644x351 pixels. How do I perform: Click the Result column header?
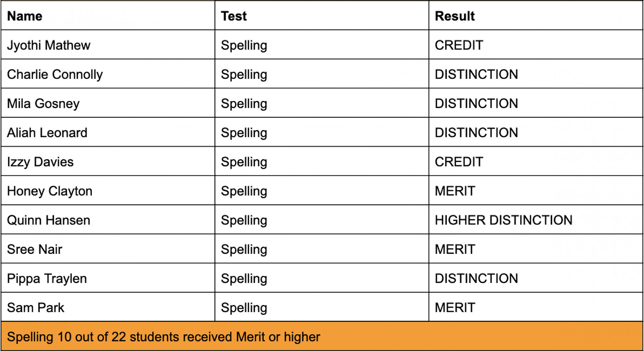(x=455, y=16)
